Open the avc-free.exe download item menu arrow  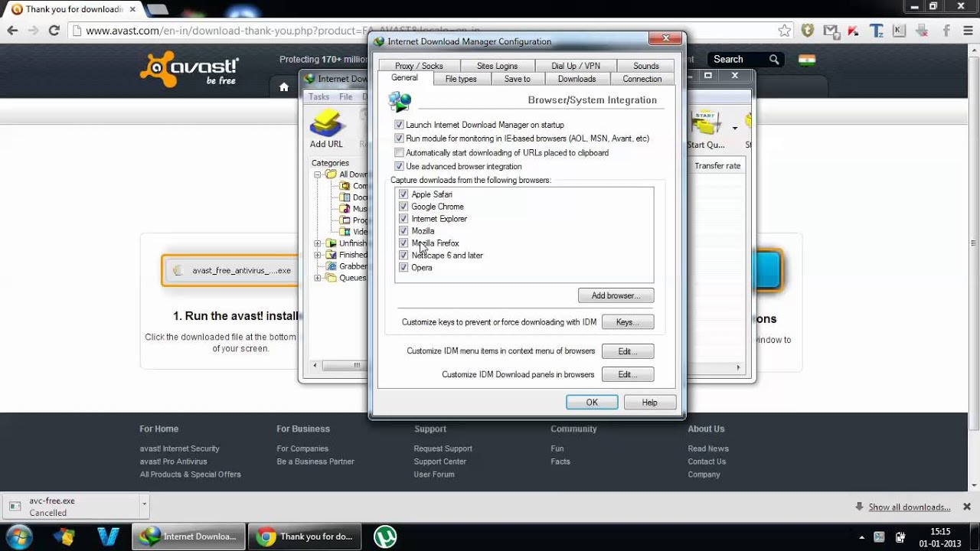coord(143,504)
